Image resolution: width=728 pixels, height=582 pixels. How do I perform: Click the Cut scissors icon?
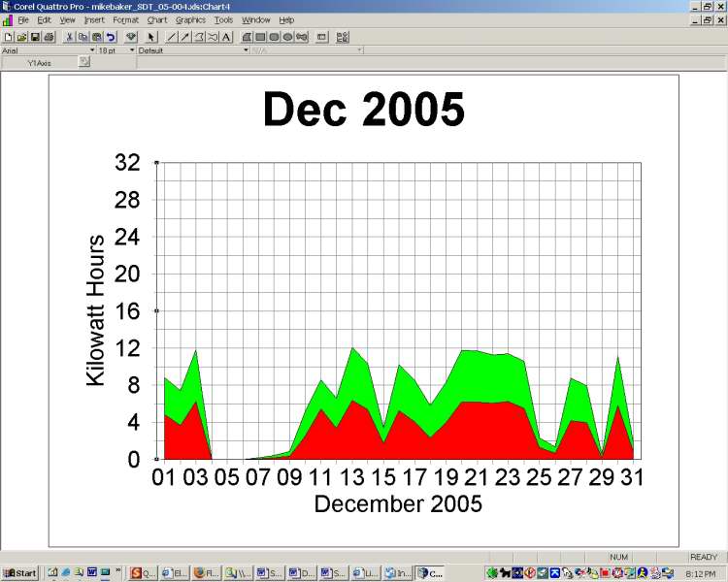pyautogui.click(x=69, y=37)
